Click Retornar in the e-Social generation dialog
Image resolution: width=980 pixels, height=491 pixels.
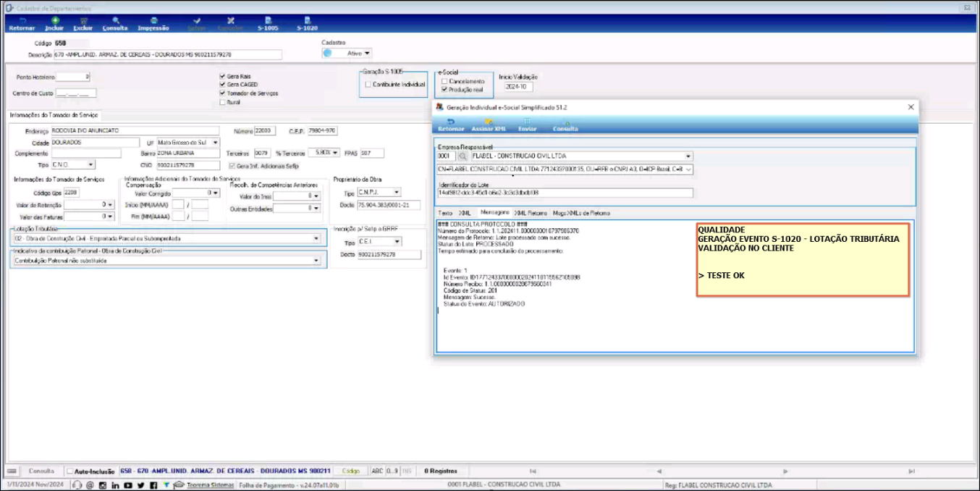click(x=451, y=125)
